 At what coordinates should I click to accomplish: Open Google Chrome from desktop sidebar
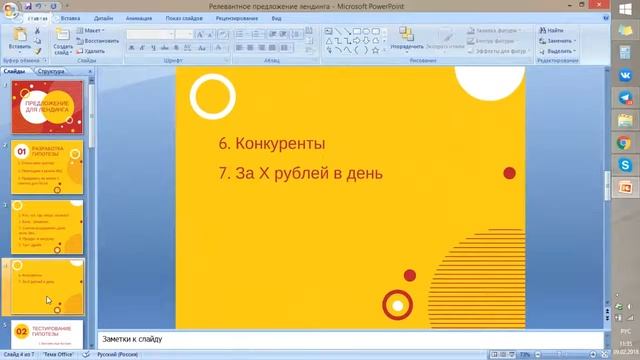tap(625, 143)
